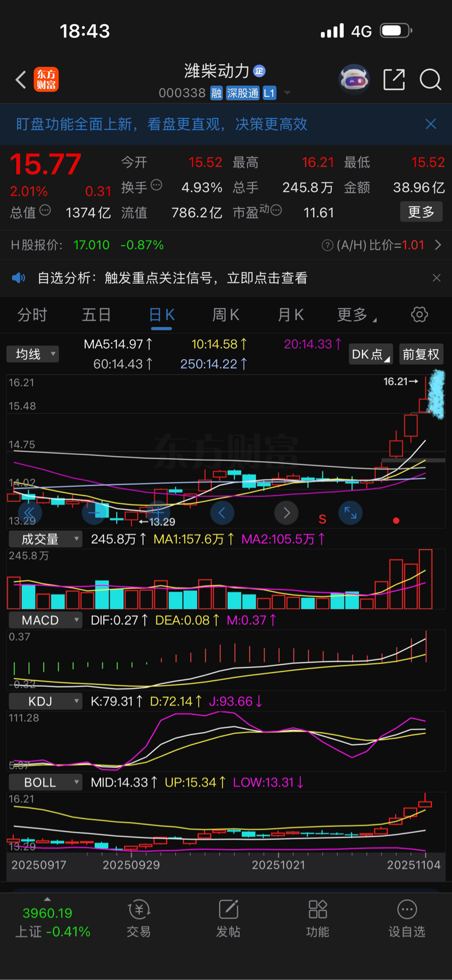This screenshot has height=980, width=452.
Task: Tap the MA5:14.97 value
Action: [x=118, y=344]
